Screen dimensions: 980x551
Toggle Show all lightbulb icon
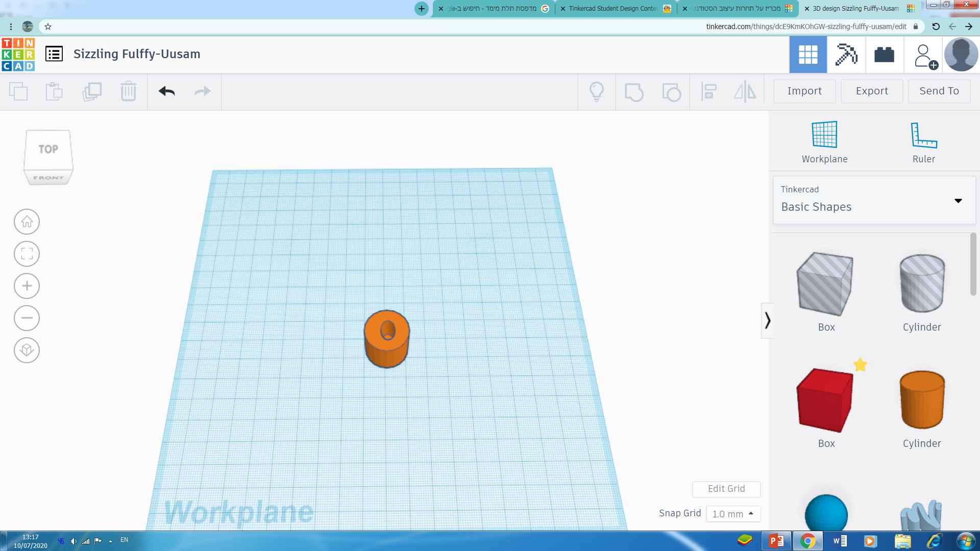[596, 92]
